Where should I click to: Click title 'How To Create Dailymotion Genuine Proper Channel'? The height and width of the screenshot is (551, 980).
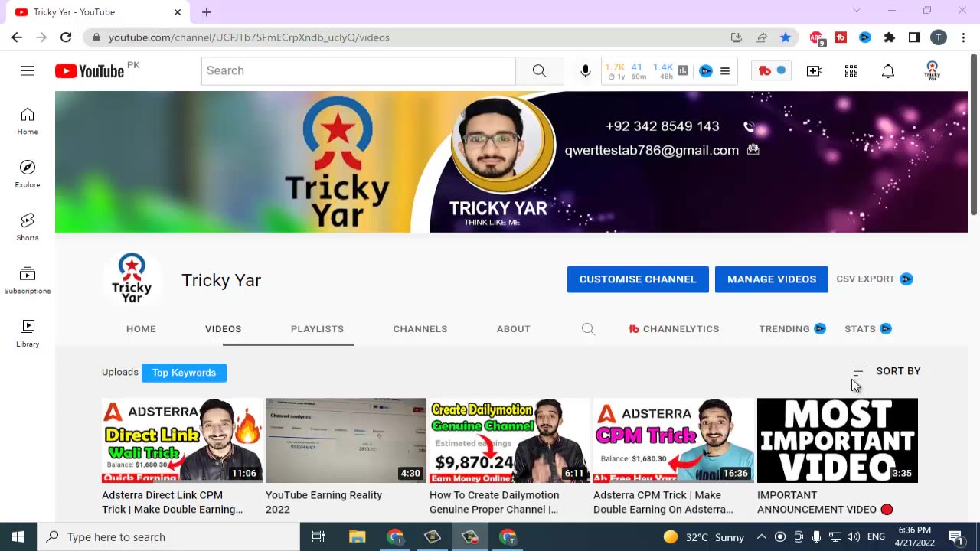tap(495, 502)
